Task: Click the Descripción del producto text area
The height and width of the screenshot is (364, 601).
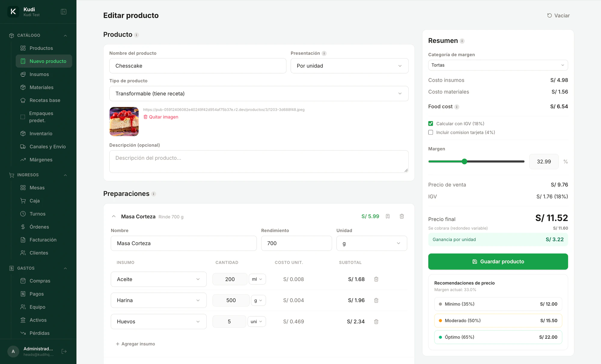Action: [259, 162]
